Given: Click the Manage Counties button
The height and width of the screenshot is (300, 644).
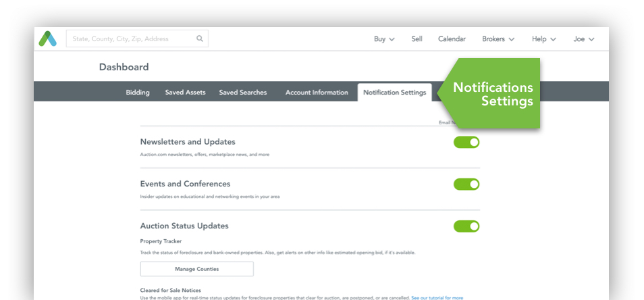Looking at the screenshot, I should [196, 269].
